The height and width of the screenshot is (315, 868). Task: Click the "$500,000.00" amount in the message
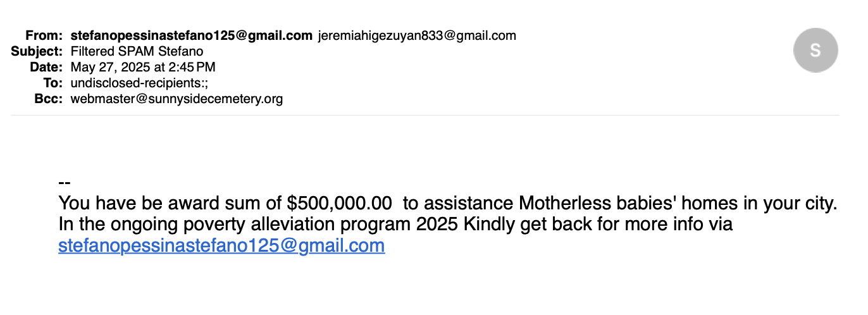click(339, 204)
